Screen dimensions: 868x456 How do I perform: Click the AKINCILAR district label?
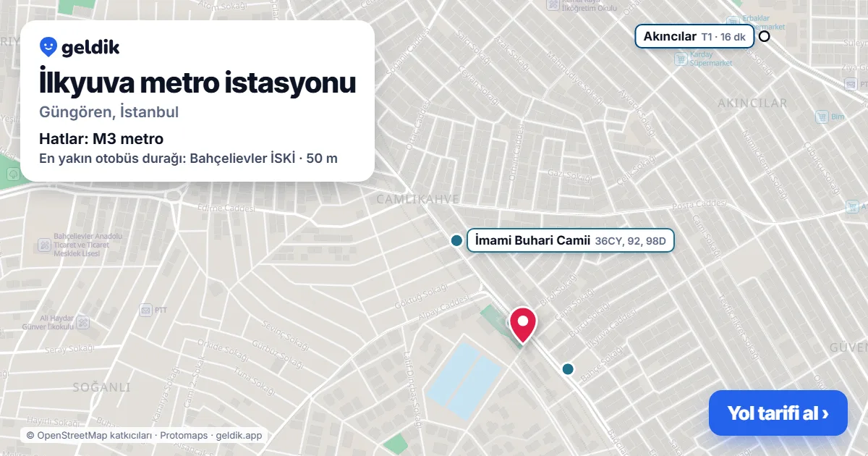[x=752, y=104]
